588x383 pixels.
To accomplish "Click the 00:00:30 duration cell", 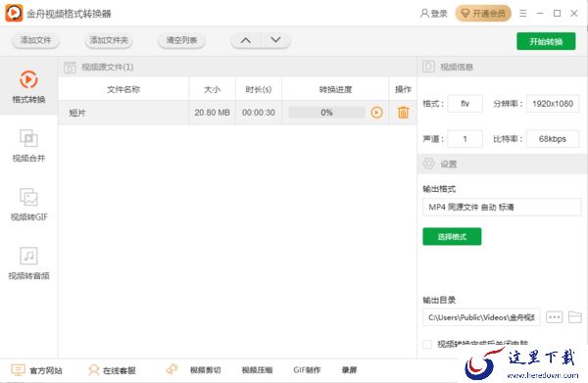I will (x=259, y=113).
